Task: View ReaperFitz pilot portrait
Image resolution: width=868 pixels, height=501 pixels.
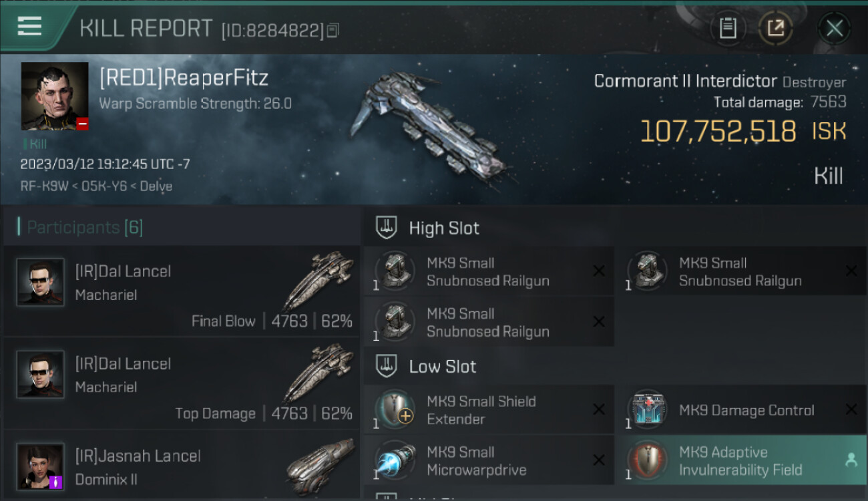Action: click(55, 96)
